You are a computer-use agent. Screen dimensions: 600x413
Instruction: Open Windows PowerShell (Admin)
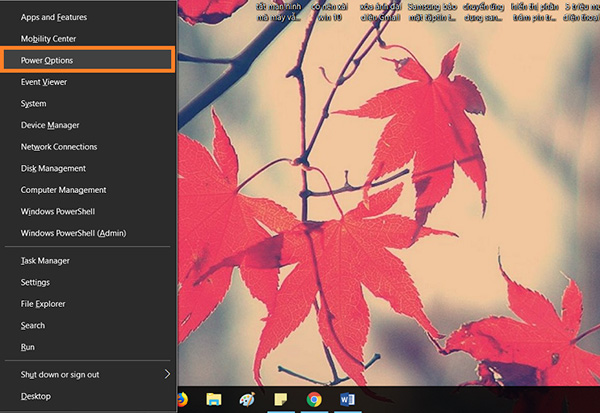(88, 233)
